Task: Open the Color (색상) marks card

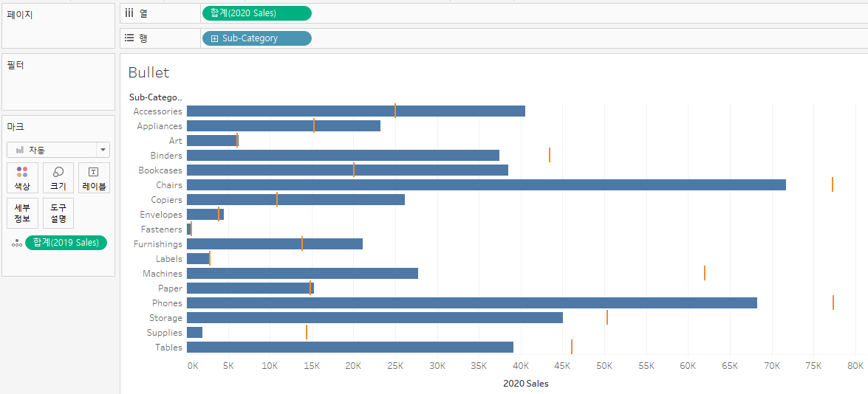Action: [x=22, y=178]
